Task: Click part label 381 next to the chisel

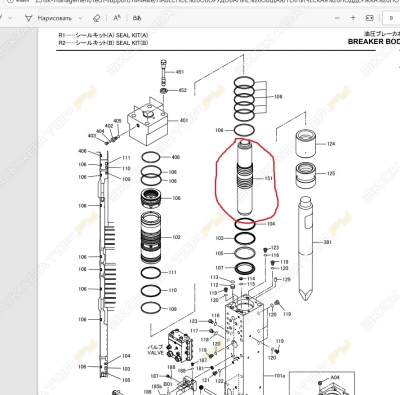Action: pyautogui.click(x=328, y=242)
